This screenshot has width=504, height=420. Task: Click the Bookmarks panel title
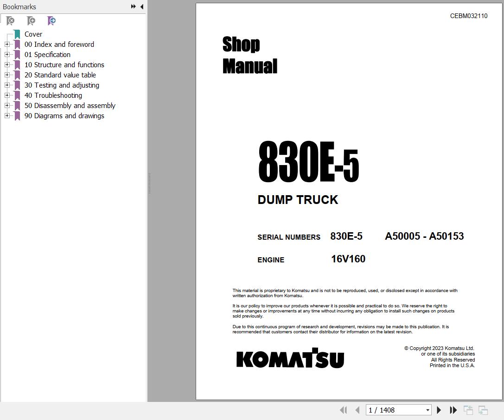(19, 6)
